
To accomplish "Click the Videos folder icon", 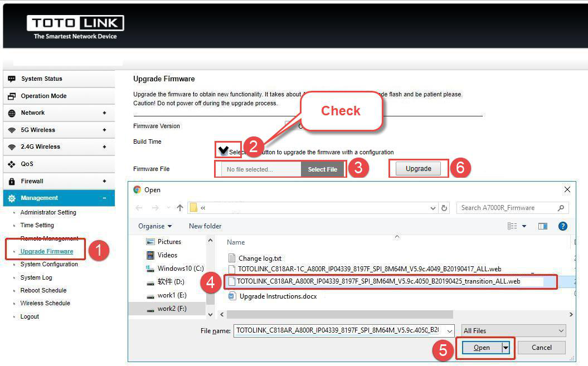I will click(x=150, y=255).
